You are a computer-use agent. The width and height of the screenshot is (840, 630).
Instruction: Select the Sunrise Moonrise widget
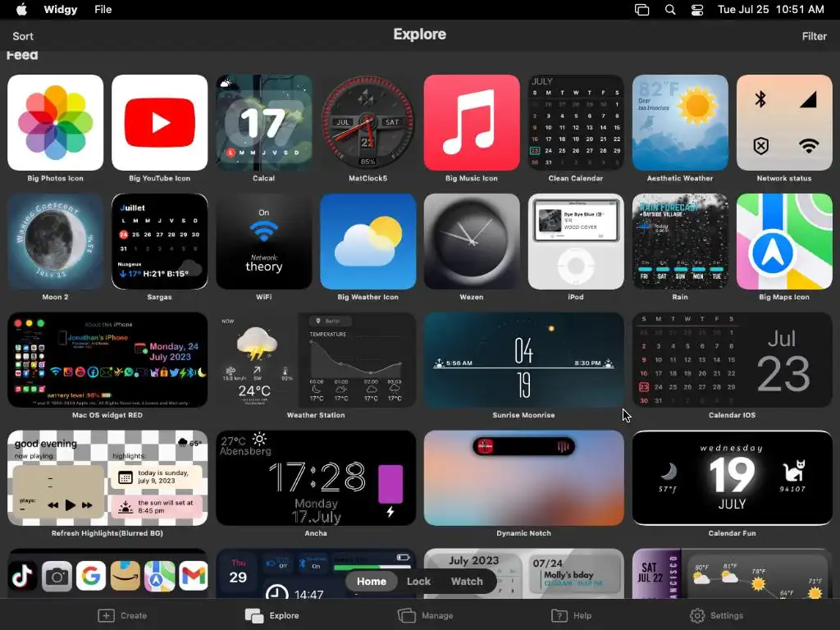pos(524,360)
